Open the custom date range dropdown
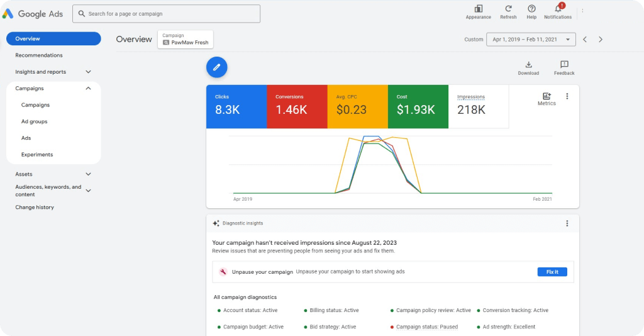 click(531, 40)
